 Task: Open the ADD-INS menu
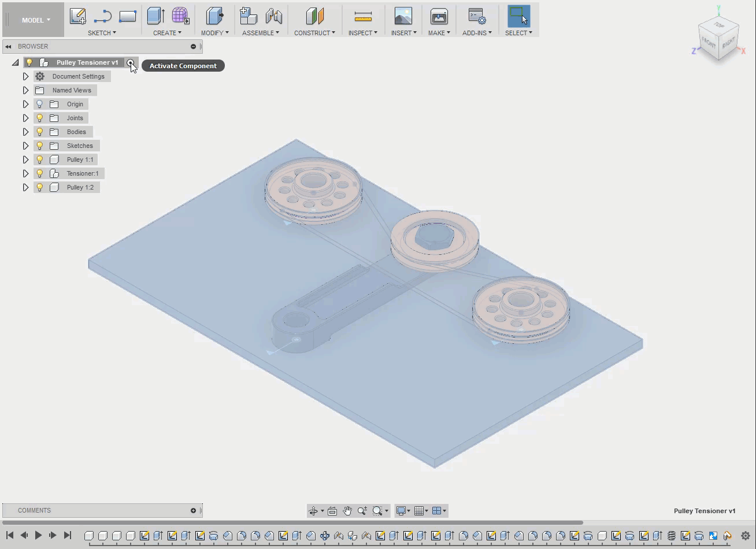(x=477, y=33)
